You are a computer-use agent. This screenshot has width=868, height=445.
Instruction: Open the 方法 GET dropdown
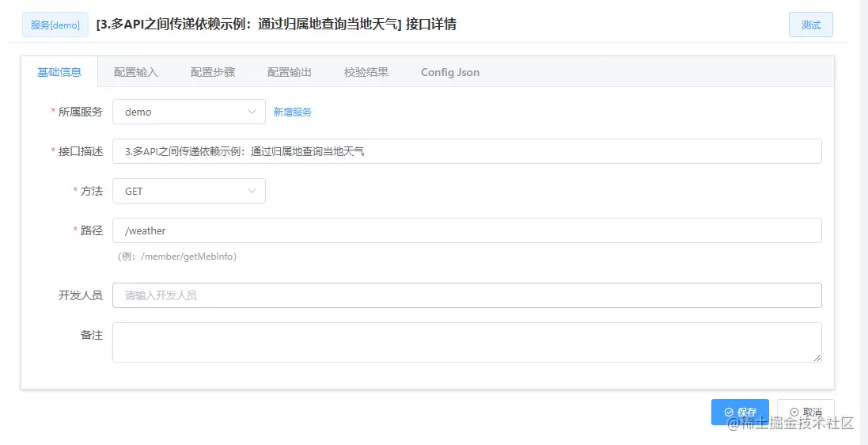[189, 191]
